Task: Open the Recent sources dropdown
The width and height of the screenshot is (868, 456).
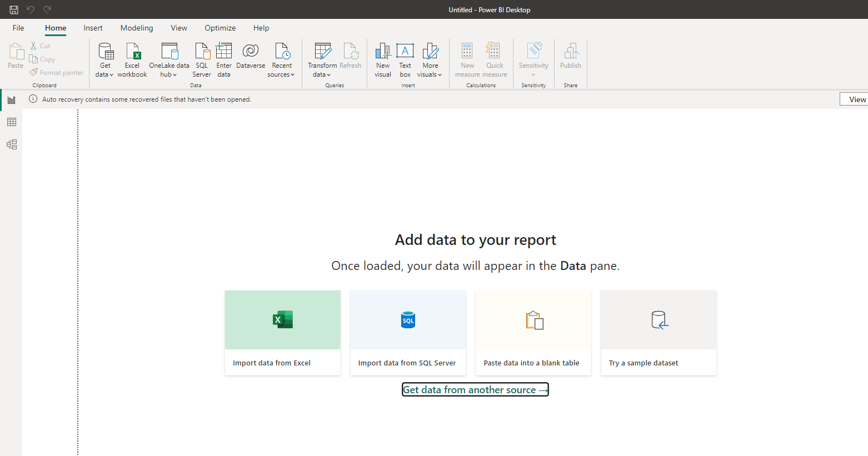Action: tap(281, 60)
